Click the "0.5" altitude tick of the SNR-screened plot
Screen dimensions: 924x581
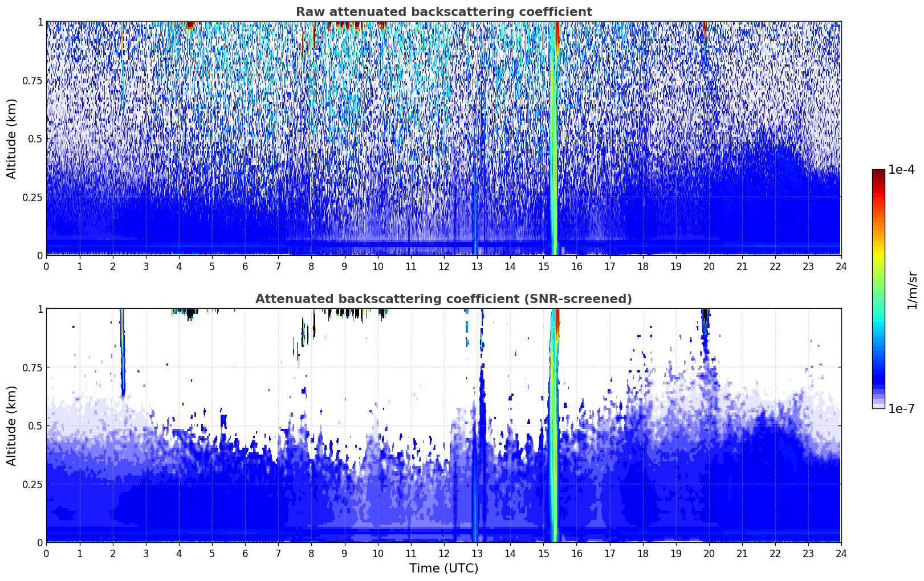(x=35, y=426)
